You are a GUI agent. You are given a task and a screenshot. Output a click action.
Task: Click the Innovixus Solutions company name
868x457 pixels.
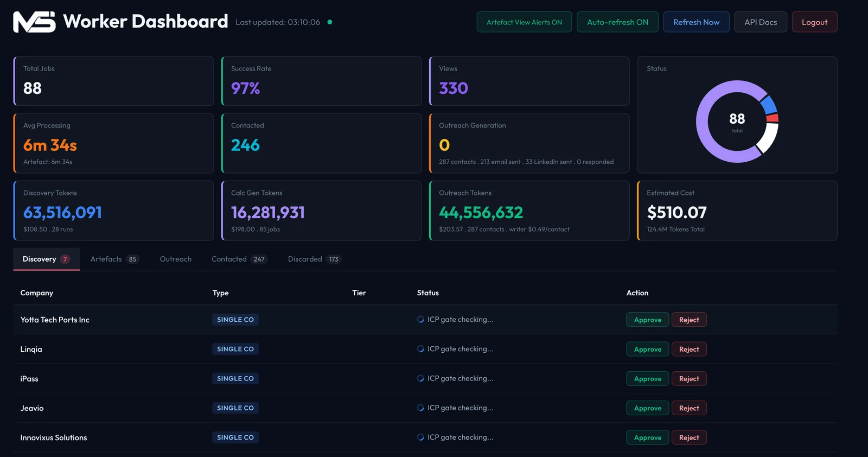click(54, 437)
